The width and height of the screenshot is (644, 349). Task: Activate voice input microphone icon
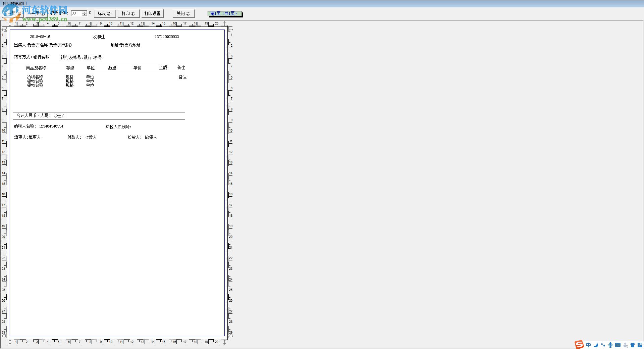pos(610,345)
